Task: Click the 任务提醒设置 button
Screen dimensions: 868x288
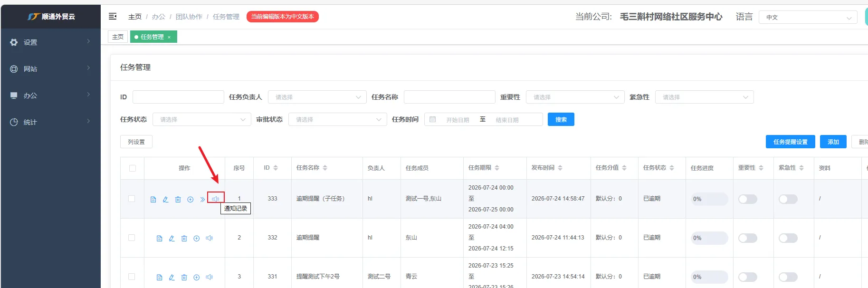Action: point(791,142)
